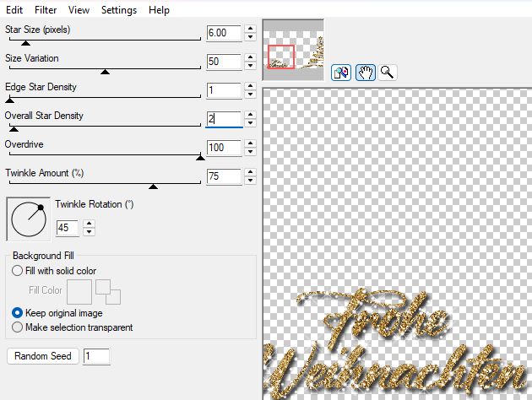
Task: Open the Filter menu
Action: pyautogui.click(x=47, y=10)
